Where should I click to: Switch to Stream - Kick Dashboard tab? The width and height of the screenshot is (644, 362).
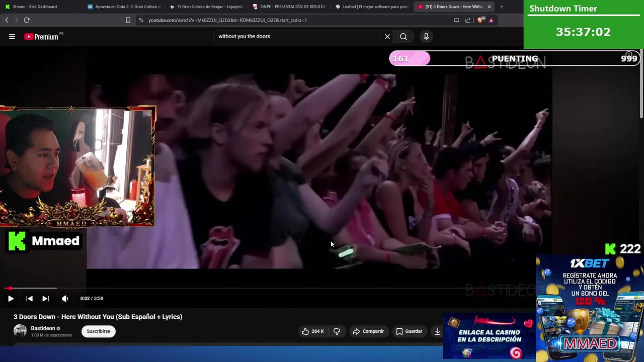pyautogui.click(x=40, y=7)
